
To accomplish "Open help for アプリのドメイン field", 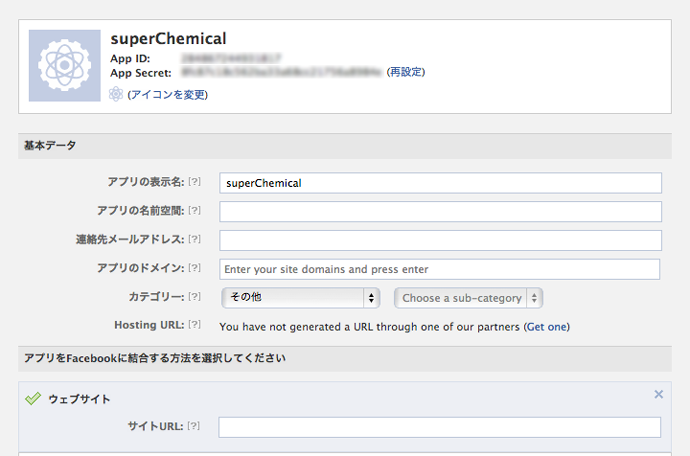I will point(195,268).
